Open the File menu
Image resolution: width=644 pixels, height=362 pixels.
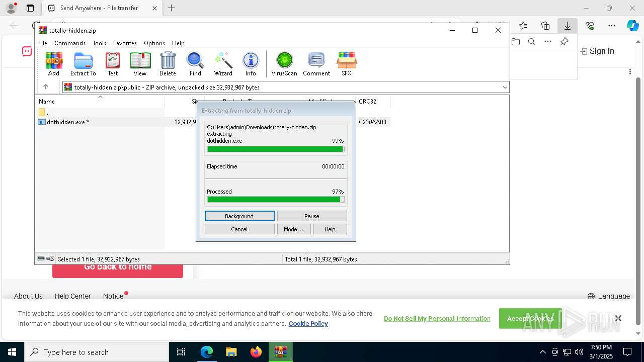click(x=43, y=43)
